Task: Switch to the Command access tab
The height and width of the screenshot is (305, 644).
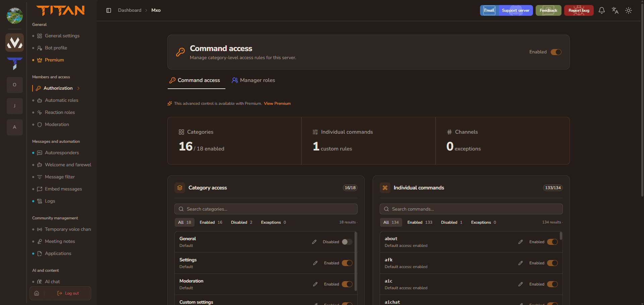Action: coord(196,80)
